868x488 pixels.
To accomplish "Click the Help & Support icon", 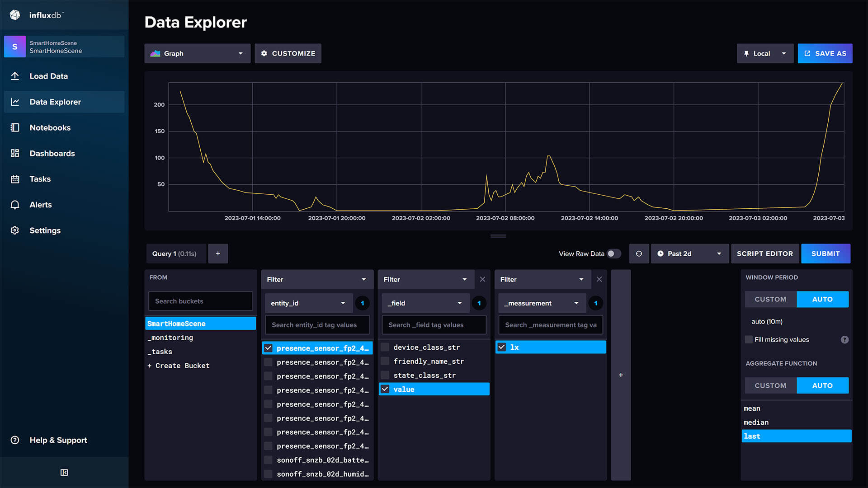I will 15,440.
